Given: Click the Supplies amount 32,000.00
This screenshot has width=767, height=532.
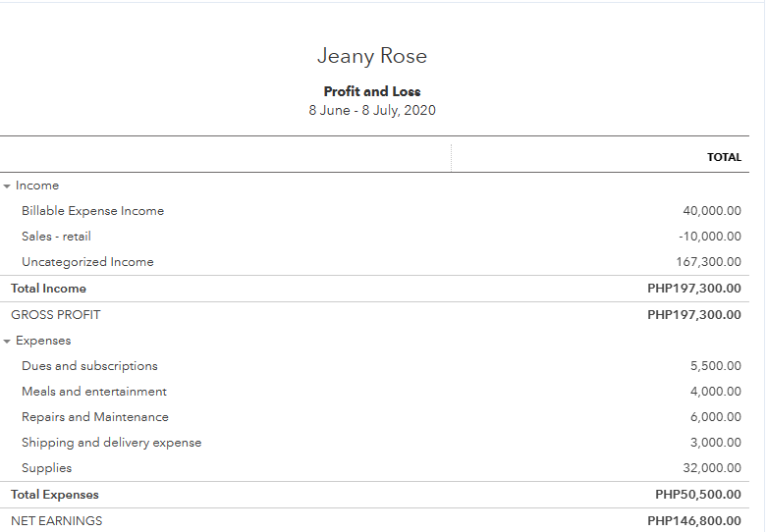Looking at the screenshot, I should (712, 468).
